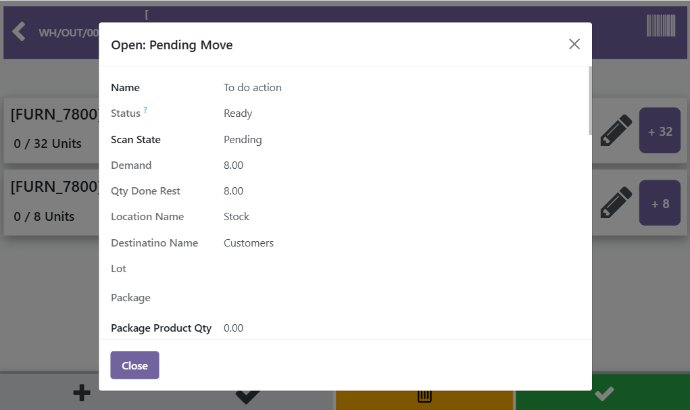The image size is (690, 410).
Task: Select the 0 / 8 Units product line
Action: click(x=45, y=216)
